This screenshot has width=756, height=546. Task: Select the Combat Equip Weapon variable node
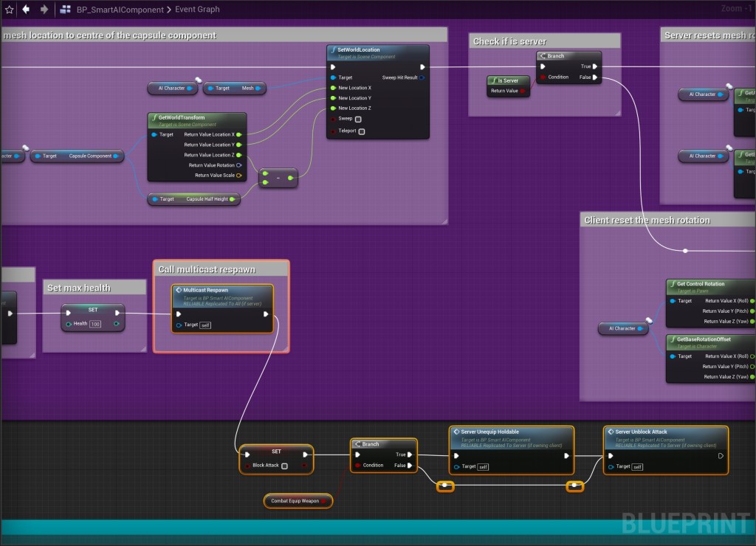click(x=298, y=502)
